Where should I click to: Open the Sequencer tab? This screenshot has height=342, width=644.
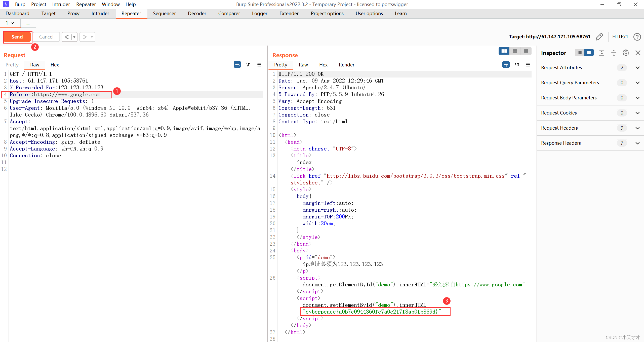tap(164, 13)
